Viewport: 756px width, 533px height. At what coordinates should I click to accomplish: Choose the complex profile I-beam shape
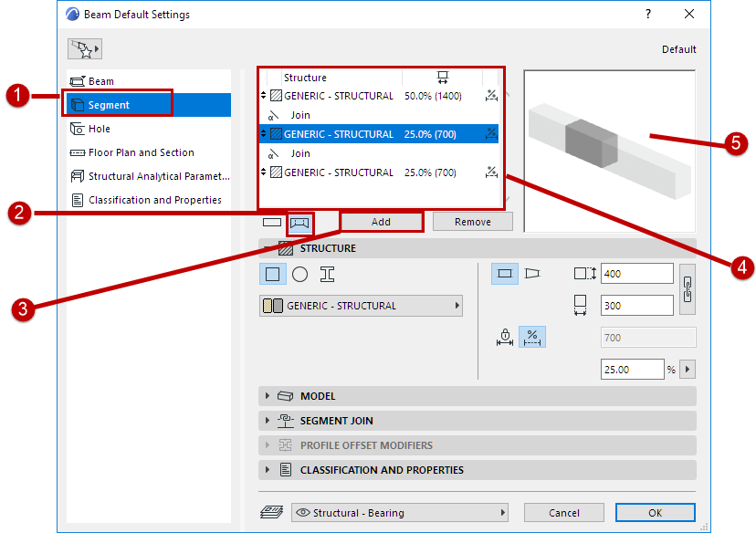327,274
